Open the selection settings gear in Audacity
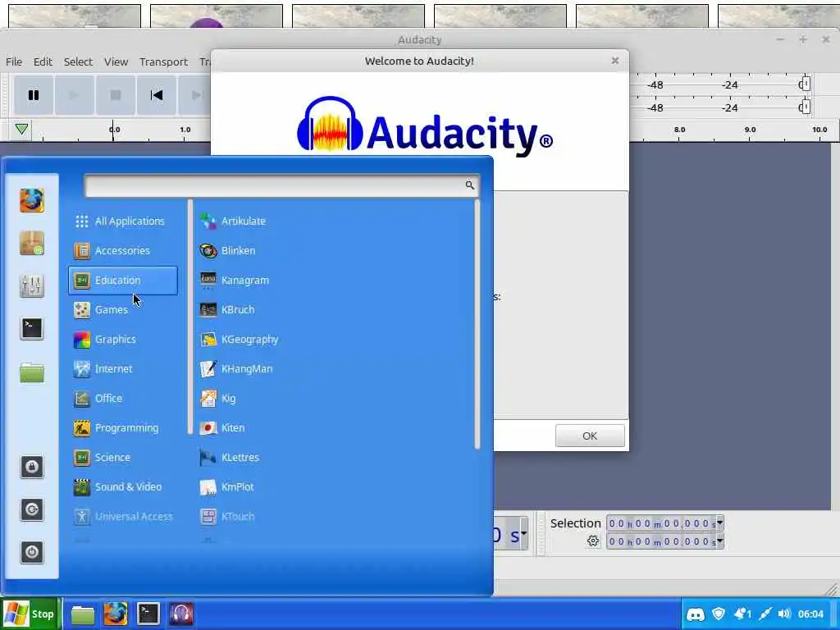This screenshot has width=840, height=630. pyautogui.click(x=592, y=541)
